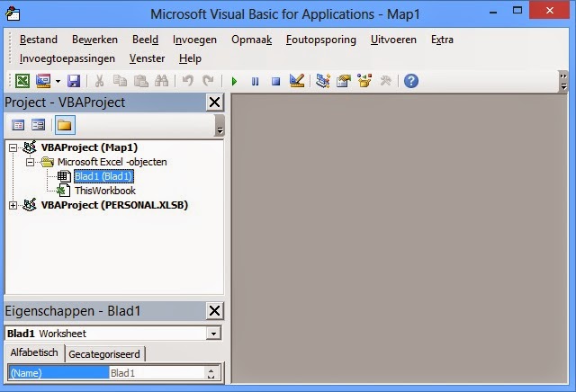Switch to the Gecategoriseerd tab

point(104,354)
